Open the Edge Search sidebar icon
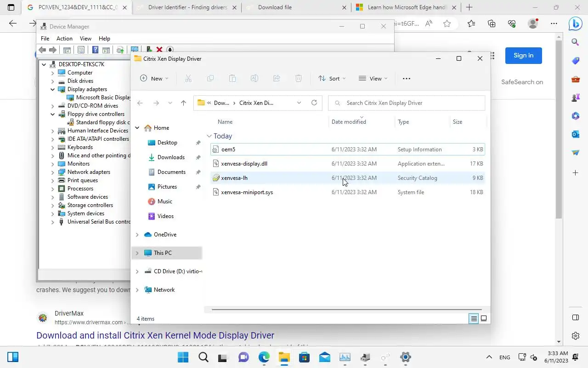 click(576, 42)
